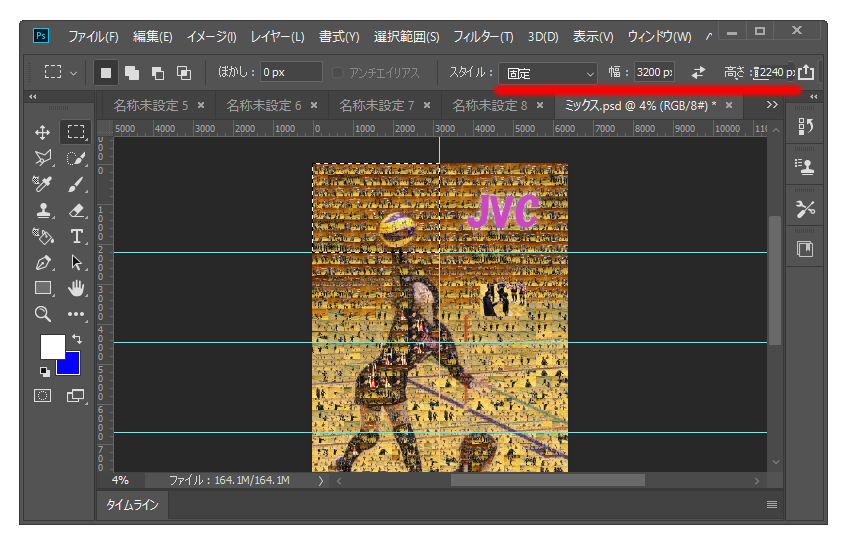Image resolution: width=850 pixels, height=550 pixels.
Task: Open the Edit Toolbar three-dots menu
Action: (76, 314)
